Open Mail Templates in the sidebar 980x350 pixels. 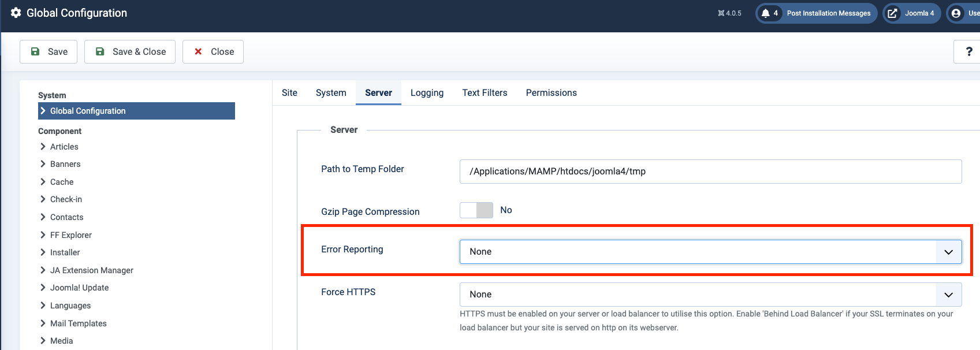point(78,323)
